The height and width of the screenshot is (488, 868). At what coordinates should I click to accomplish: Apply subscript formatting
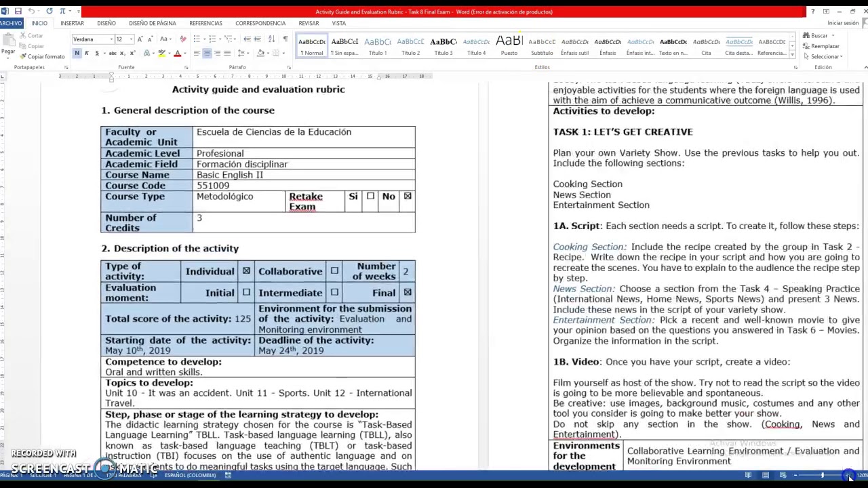121,53
